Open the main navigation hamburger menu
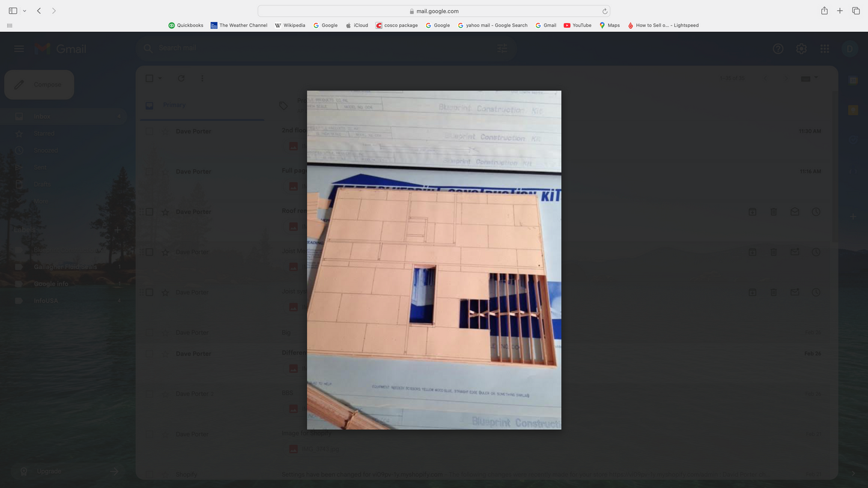868x488 pixels. pos(19,49)
